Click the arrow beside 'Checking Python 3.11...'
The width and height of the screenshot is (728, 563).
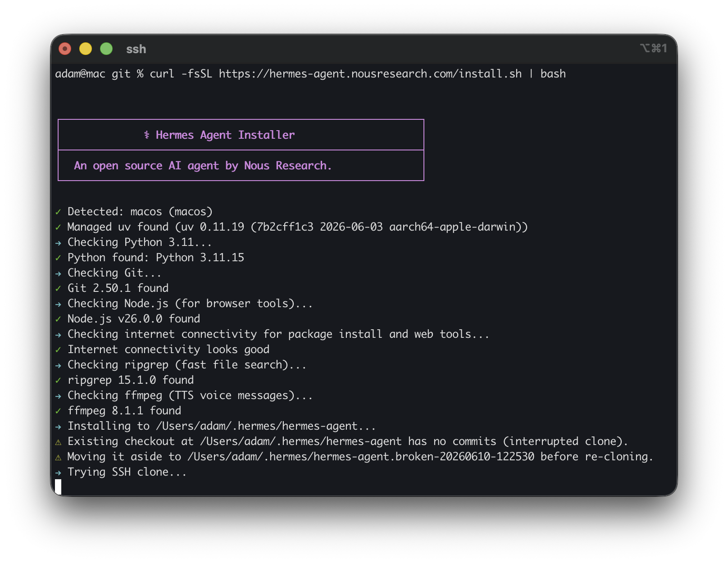58,243
